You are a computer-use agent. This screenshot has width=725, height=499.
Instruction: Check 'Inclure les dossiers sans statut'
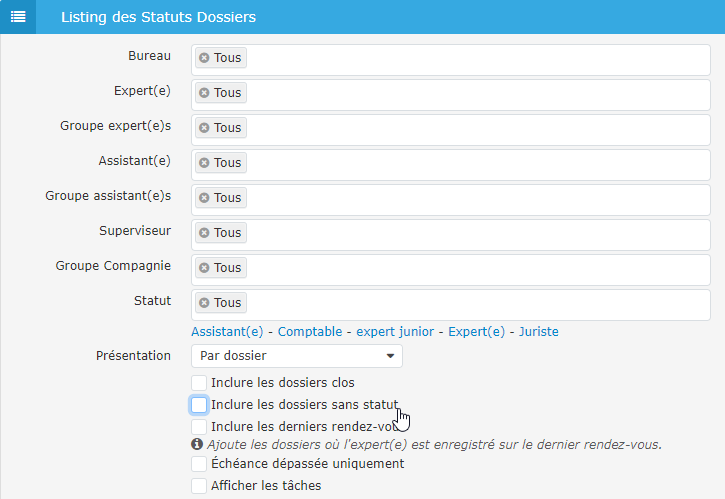pos(199,405)
